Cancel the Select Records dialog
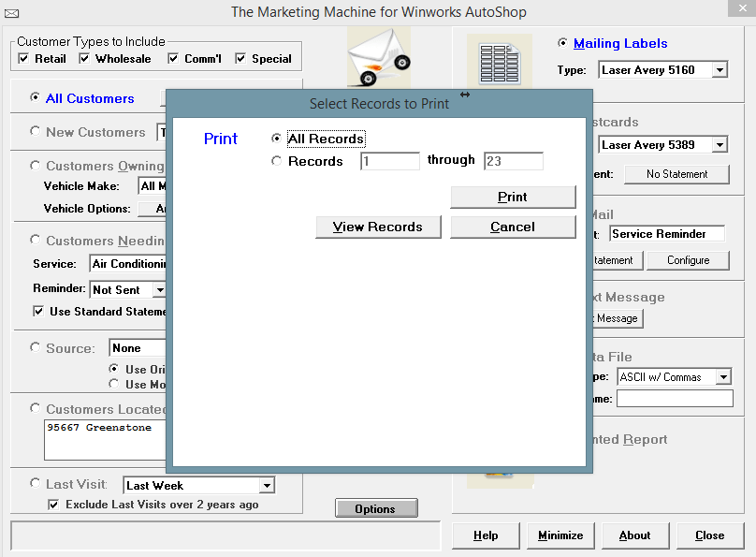The height and width of the screenshot is (557, 756). [513, 227]
